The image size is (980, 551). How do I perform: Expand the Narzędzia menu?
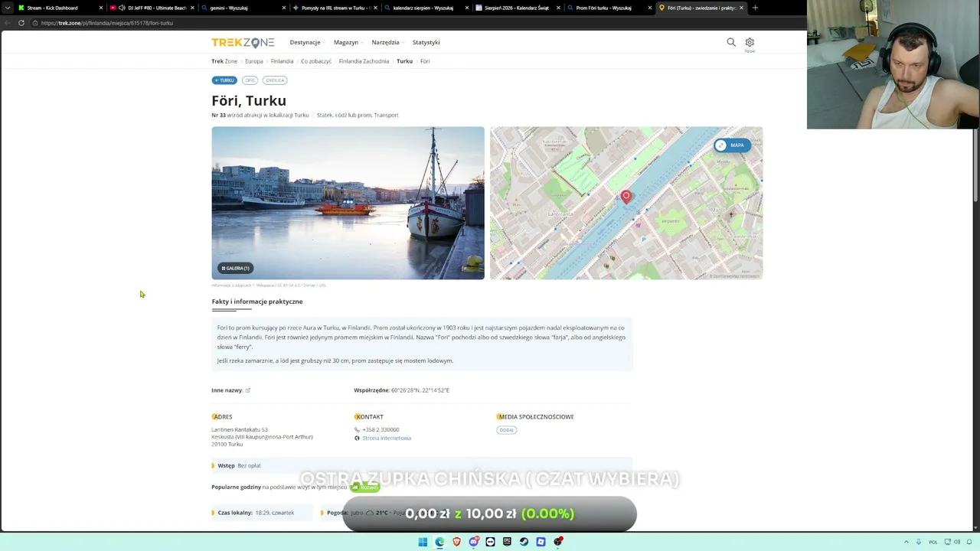coord(387,42)
